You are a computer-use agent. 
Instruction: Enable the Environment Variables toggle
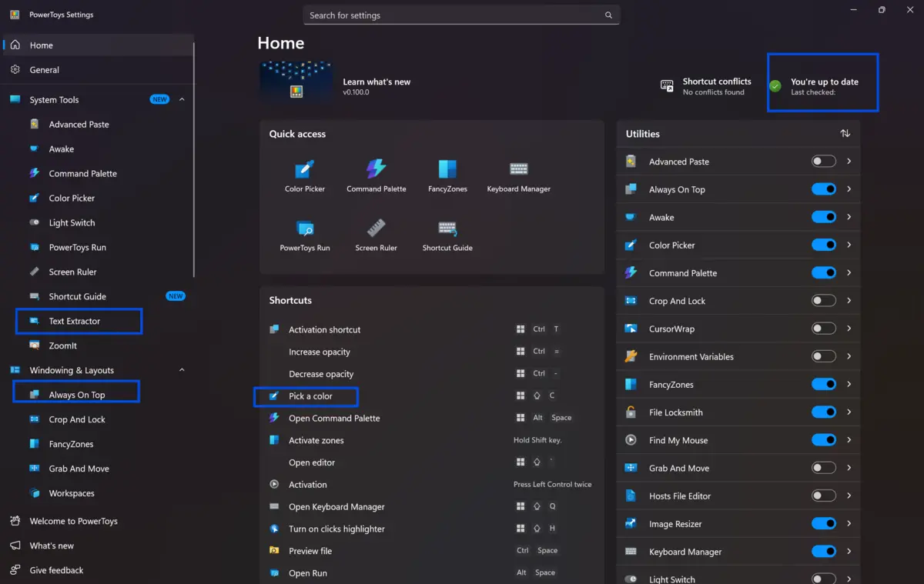[824, 356]
